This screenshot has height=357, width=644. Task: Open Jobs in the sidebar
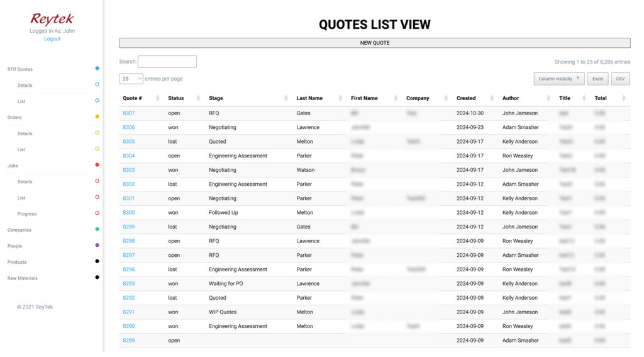(13, 166)
